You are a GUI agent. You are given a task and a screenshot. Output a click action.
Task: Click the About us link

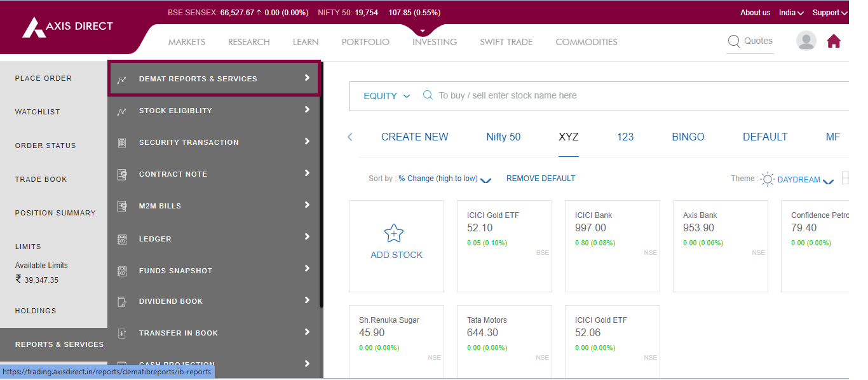[x=755, y=13]
